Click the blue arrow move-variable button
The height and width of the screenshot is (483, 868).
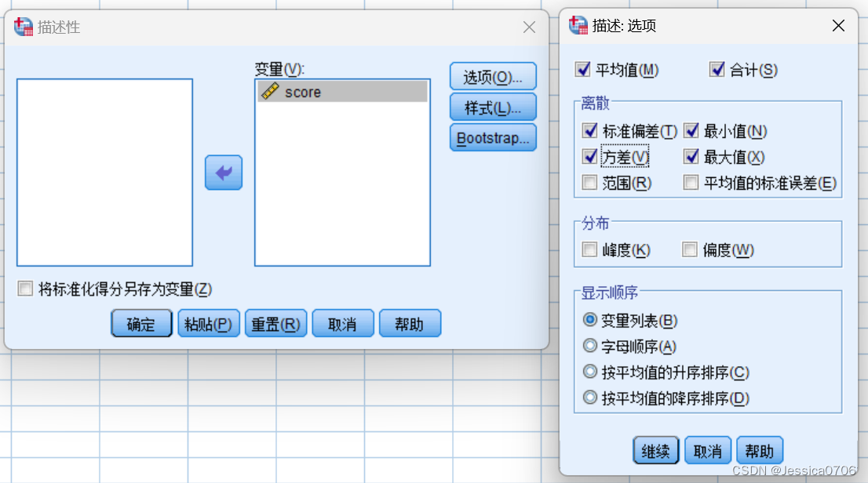coord(224,172)
